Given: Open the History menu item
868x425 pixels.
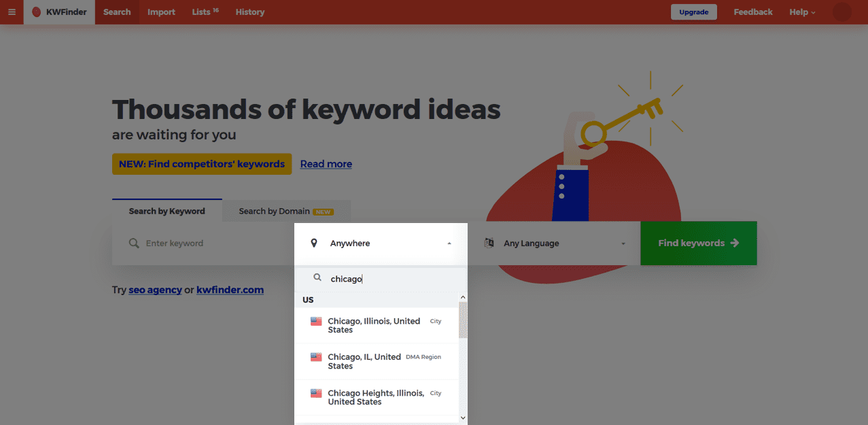Looking at the screenshot, I should (x=249, y=12).
